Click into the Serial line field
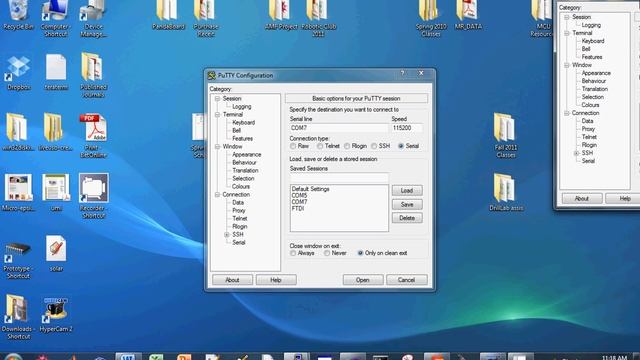Viewport: 640px width, 360px height. (x=339, y=128)
